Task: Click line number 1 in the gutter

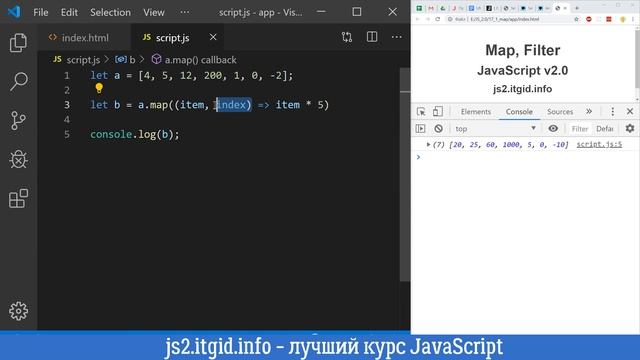Action: pos(67,76)
